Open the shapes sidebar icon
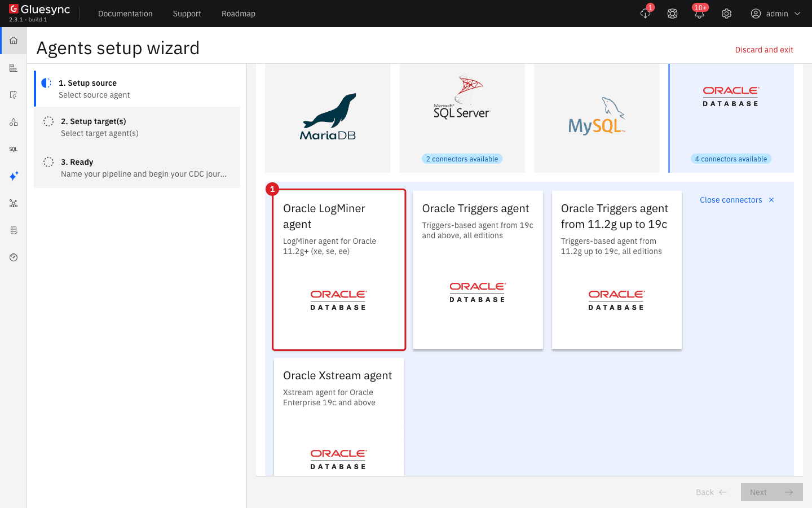 tap(14, 122)
